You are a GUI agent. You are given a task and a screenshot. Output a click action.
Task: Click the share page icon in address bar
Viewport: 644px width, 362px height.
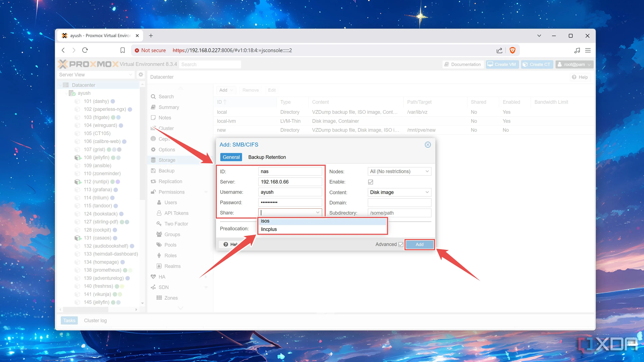tap(499, 50)
